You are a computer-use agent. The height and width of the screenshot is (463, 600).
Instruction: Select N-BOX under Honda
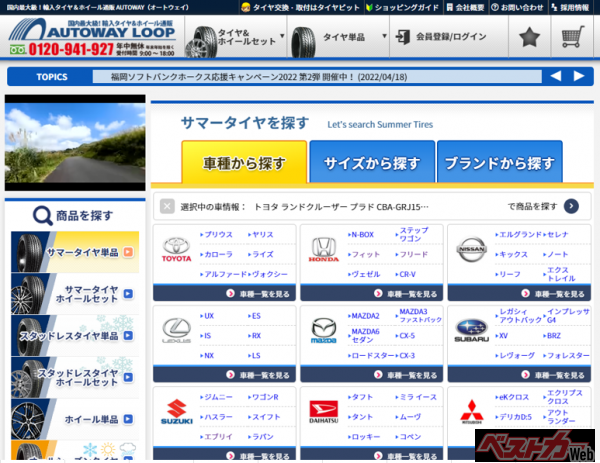pos(361,235)
